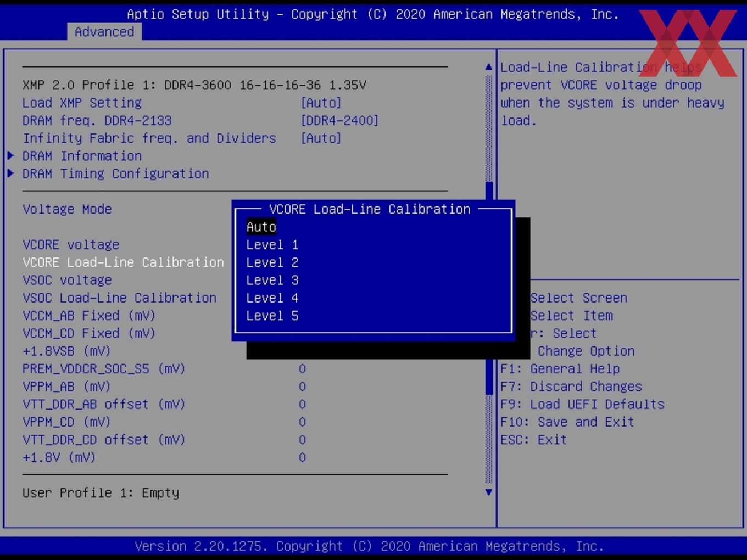Edit VTT_DDR_CD offset value 0

302,440
